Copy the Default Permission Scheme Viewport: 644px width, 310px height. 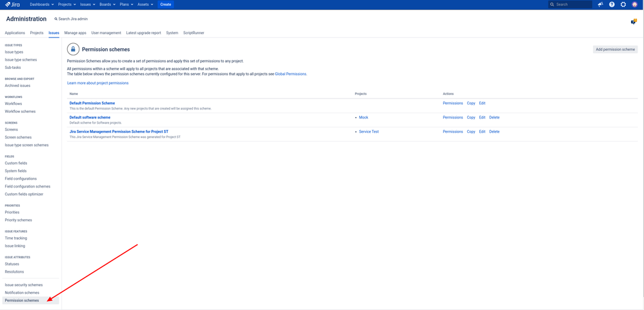tap(471, 103)
